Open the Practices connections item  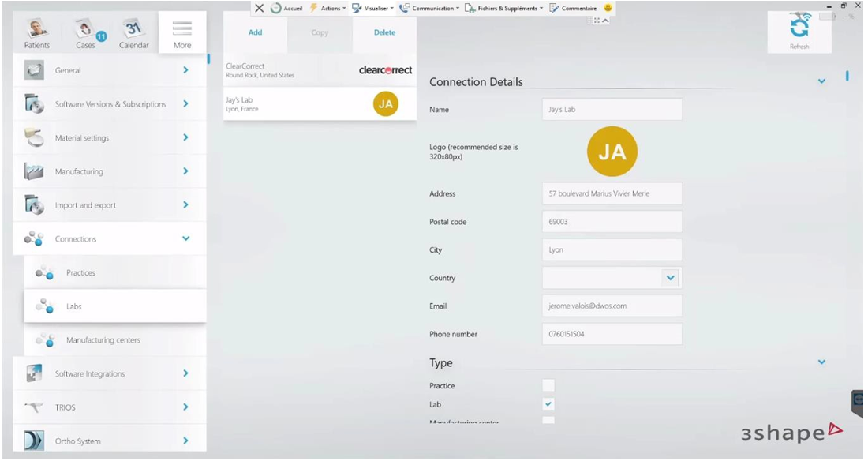pos(115,273)
